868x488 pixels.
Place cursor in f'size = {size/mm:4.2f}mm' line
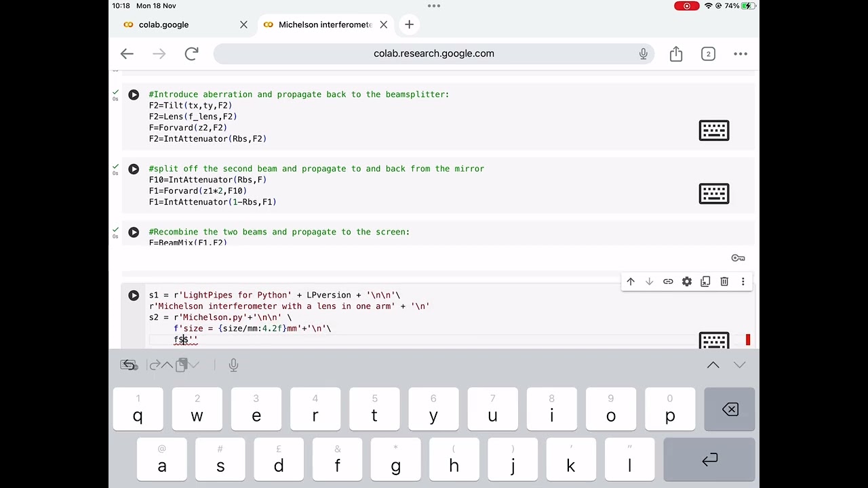(x=252, y=329)
